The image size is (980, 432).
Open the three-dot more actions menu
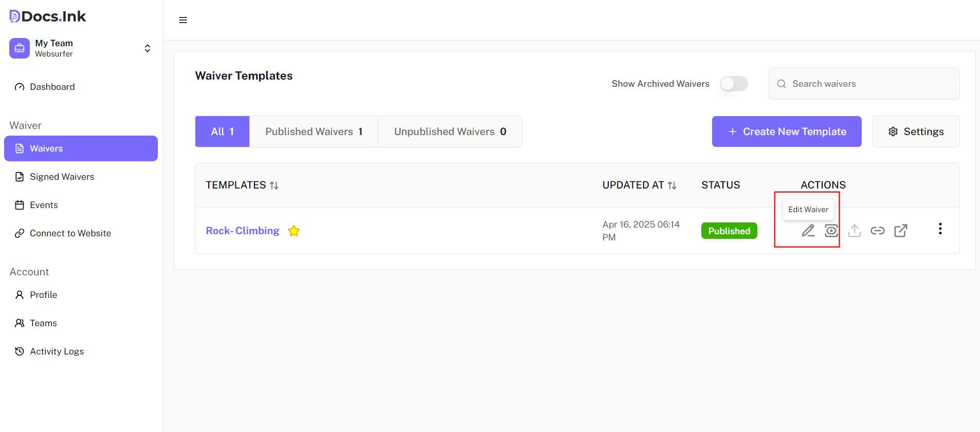(x=940, y=229)
